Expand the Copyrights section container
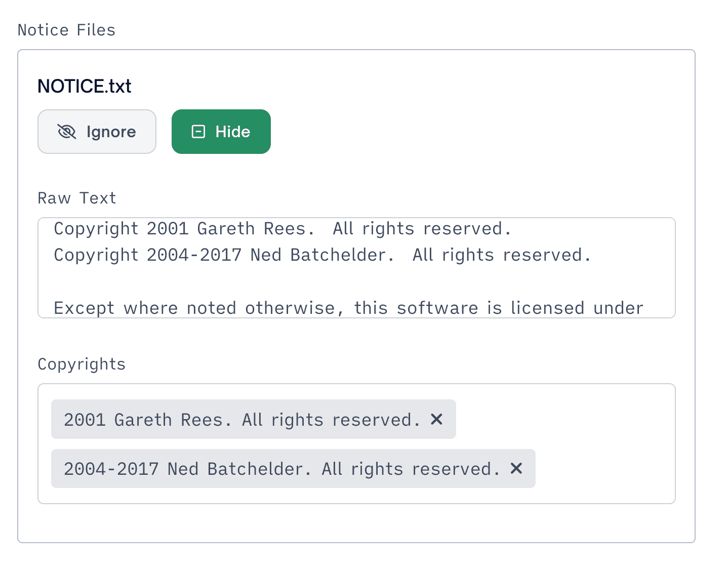The height and width of the screenshot is (571, 728). coord(356,443)
